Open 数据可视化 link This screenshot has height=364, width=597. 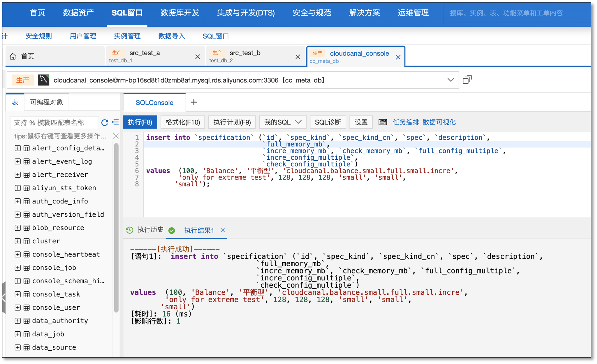click(x=439, y=122)
